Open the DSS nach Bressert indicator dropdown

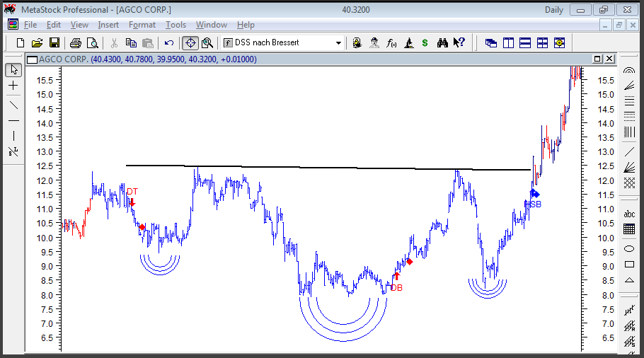click(282, 42)
